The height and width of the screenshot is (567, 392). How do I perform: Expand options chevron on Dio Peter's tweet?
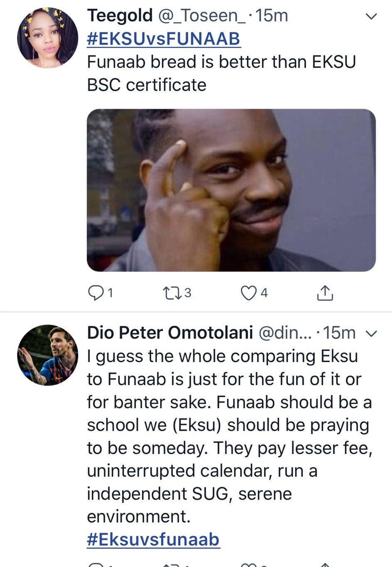pyautogui.click(x=371, y=333)
